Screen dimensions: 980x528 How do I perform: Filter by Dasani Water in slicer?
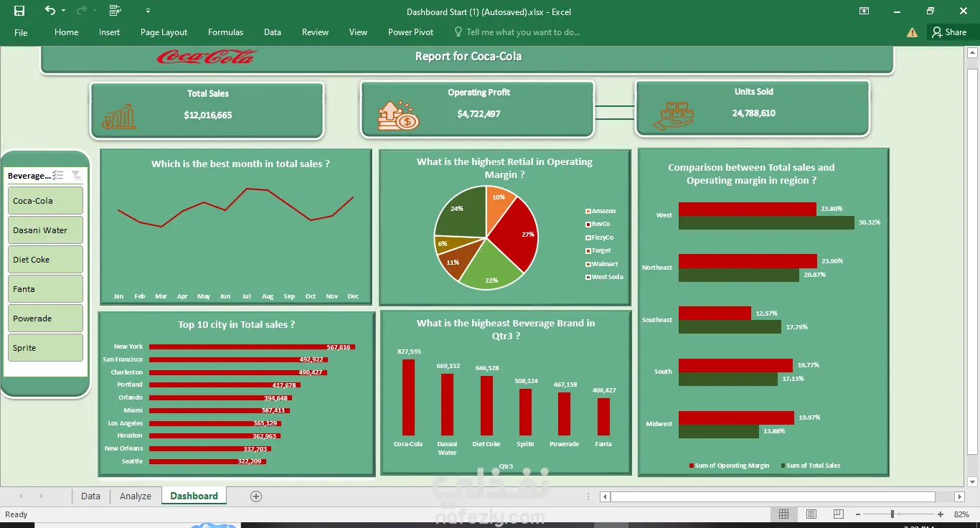45,230
